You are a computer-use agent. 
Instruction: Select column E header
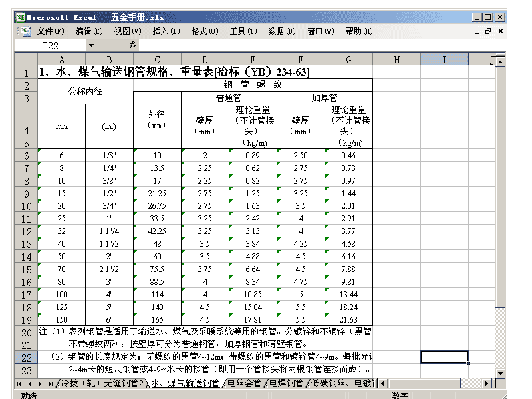click(x=253, y=59)
